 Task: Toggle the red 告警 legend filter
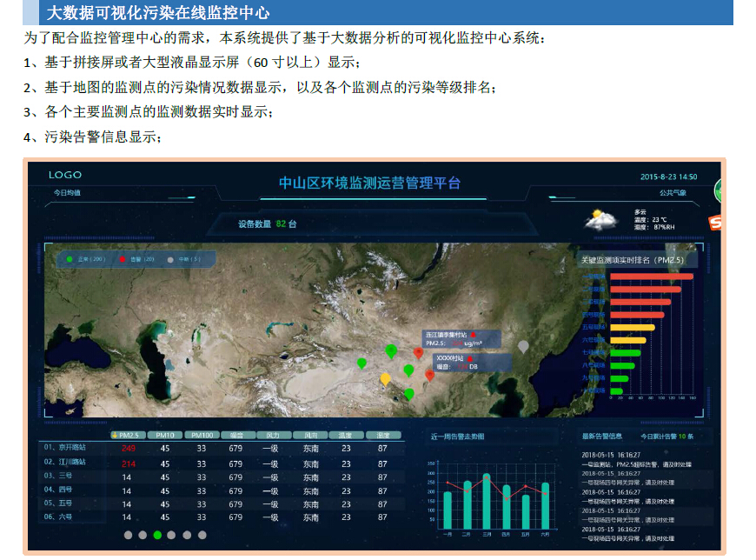(123, 259)
